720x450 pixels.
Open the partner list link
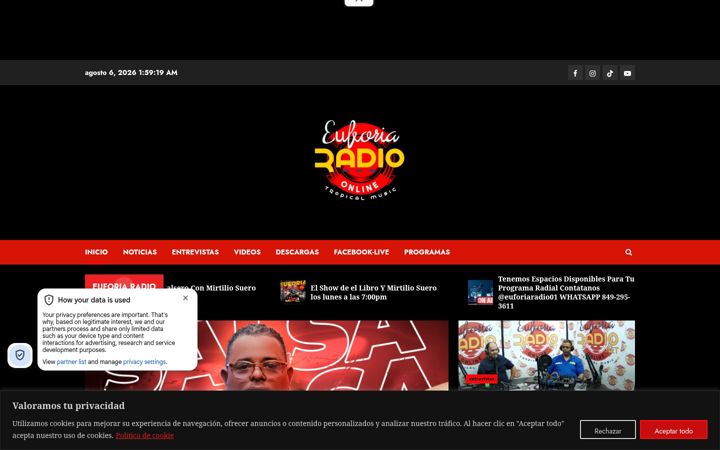(71, 362)
